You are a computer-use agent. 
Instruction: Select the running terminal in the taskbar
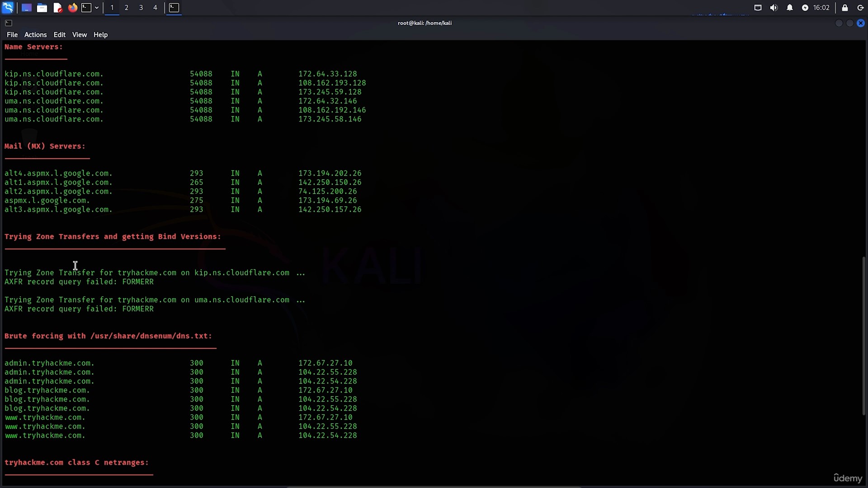coord(174,8)
